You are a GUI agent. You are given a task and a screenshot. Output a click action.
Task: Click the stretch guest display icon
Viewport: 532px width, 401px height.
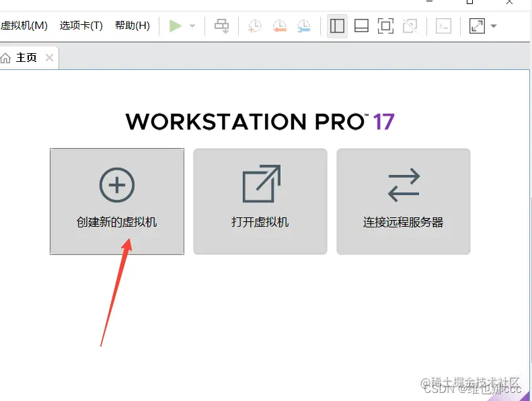click(477, 26)
